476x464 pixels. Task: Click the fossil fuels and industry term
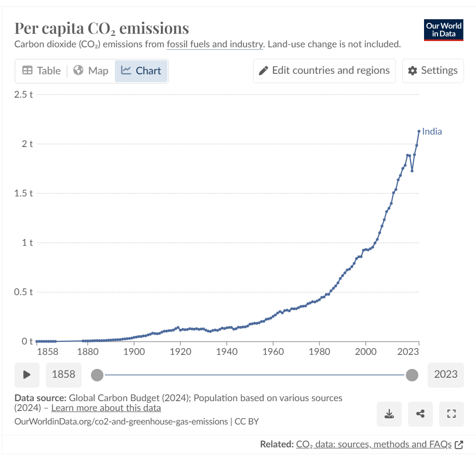[215, 44]
